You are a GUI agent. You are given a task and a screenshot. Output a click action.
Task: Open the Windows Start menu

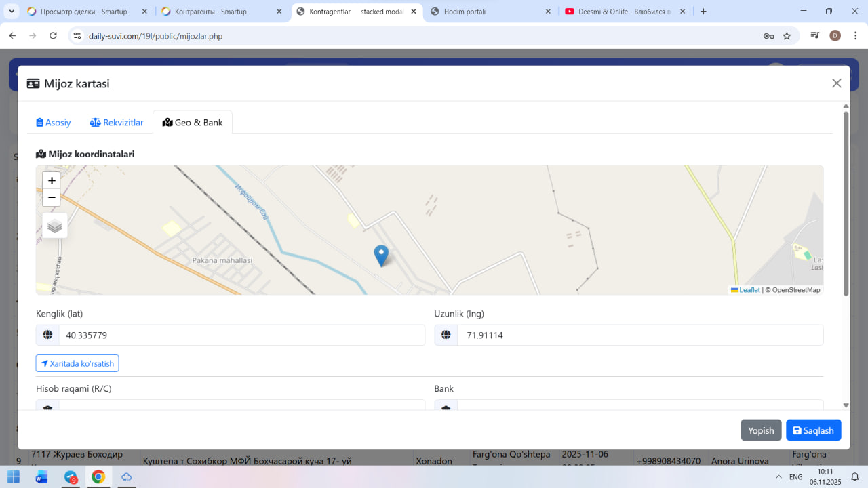[13, 476]
